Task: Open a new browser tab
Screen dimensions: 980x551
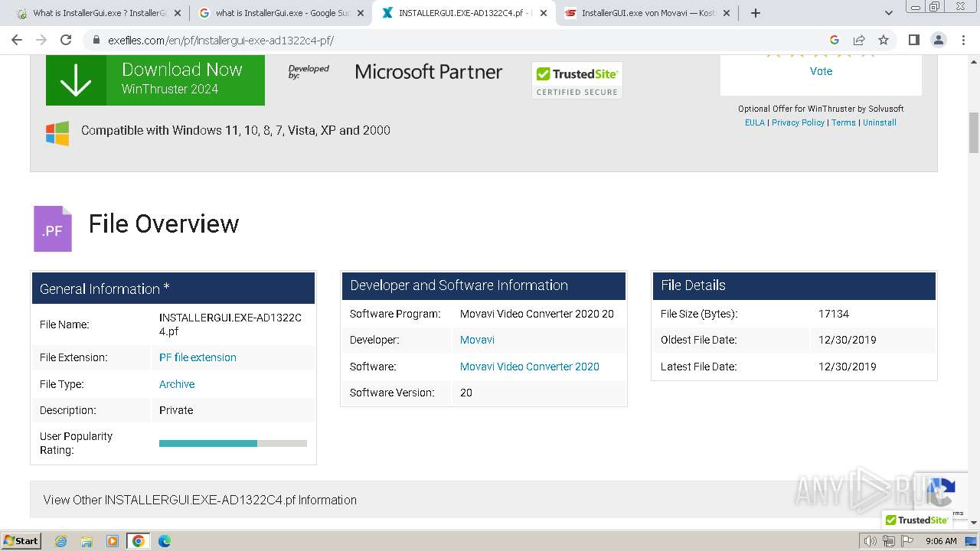Action: click(756, 13)
